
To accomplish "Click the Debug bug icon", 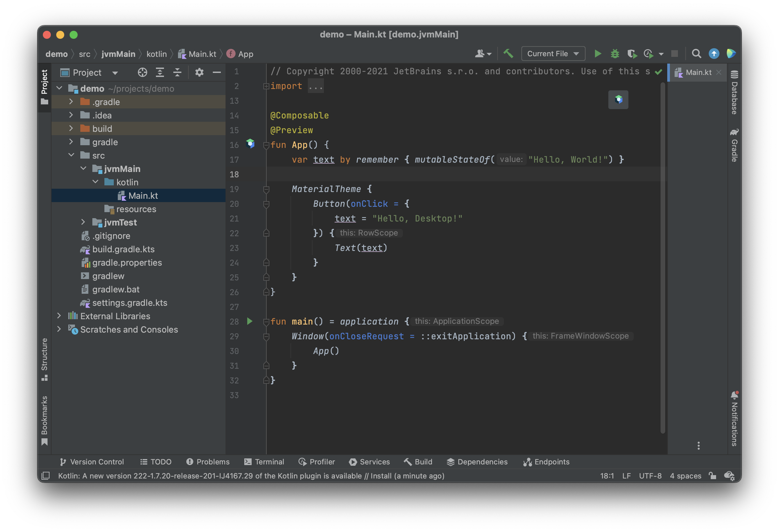I will coord(614,54).
